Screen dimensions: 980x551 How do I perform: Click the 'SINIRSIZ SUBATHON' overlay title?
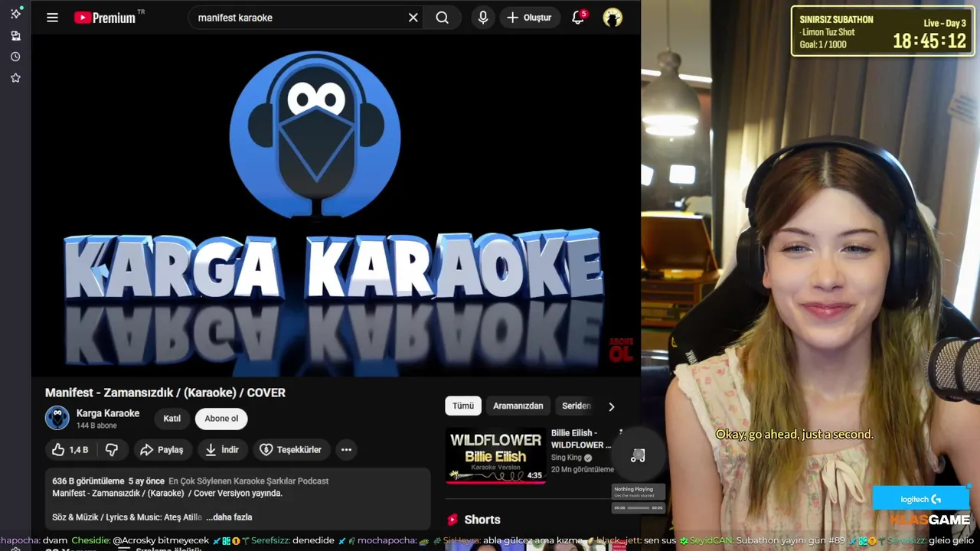[x=836, y=20]
